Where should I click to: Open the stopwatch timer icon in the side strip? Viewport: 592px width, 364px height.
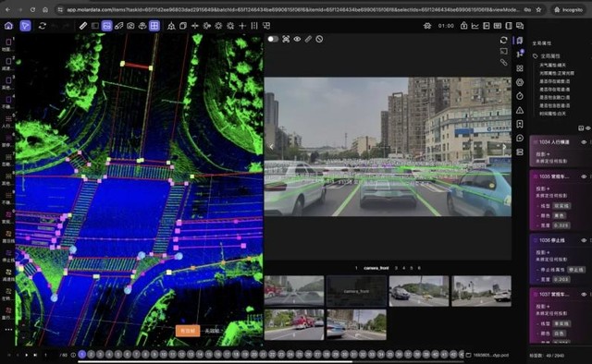pos(520,96)
